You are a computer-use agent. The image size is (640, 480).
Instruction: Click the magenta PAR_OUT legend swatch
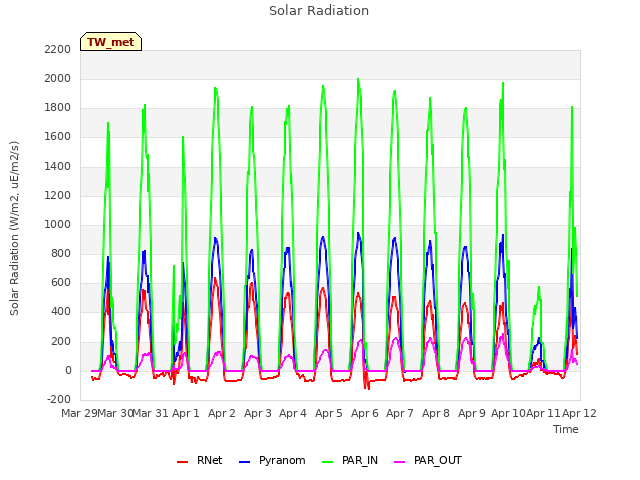click(x=400, y=462)
